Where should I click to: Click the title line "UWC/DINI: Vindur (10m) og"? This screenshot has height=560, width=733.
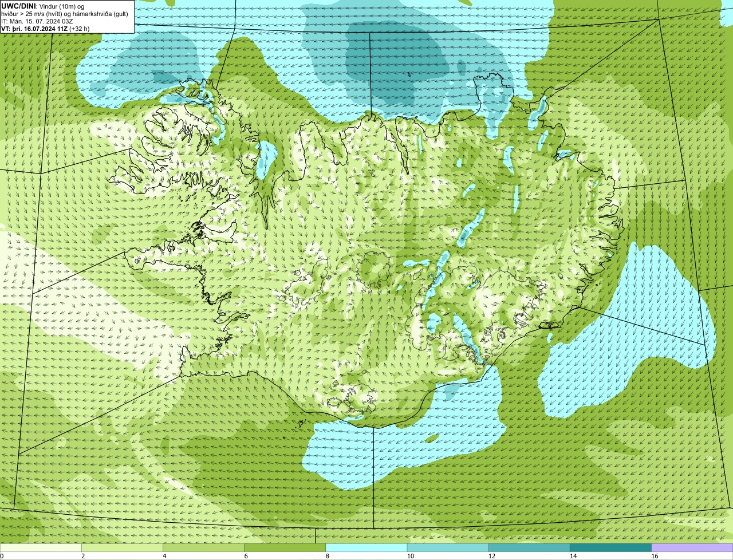pyautogui.click(x=43, y=6)
